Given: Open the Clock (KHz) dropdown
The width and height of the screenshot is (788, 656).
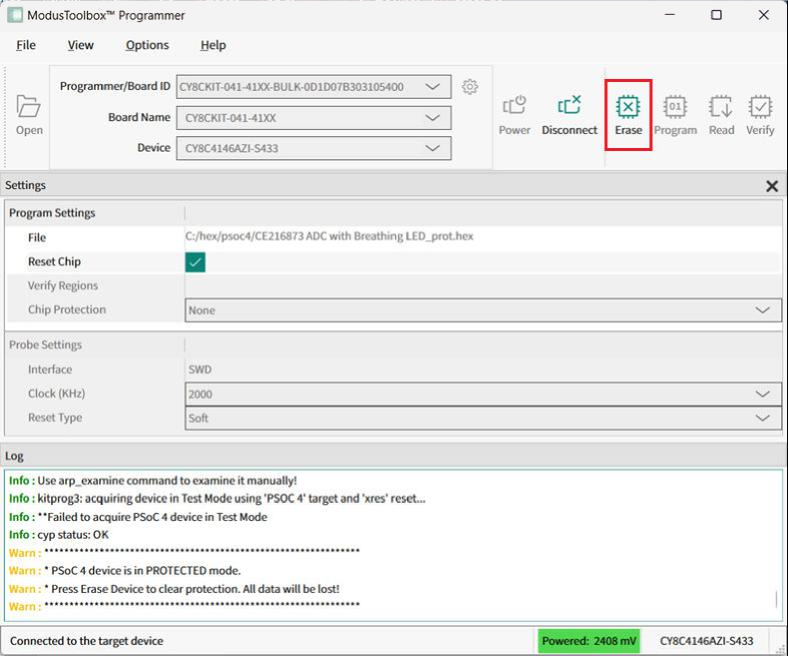Looking at the screenshot, I should click(x=483, y=394).
